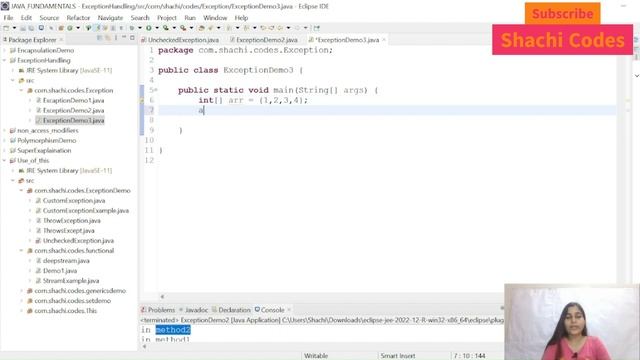Open the File menu
The width and height of the screenshot is (640, 360).
tap(8, 18)
